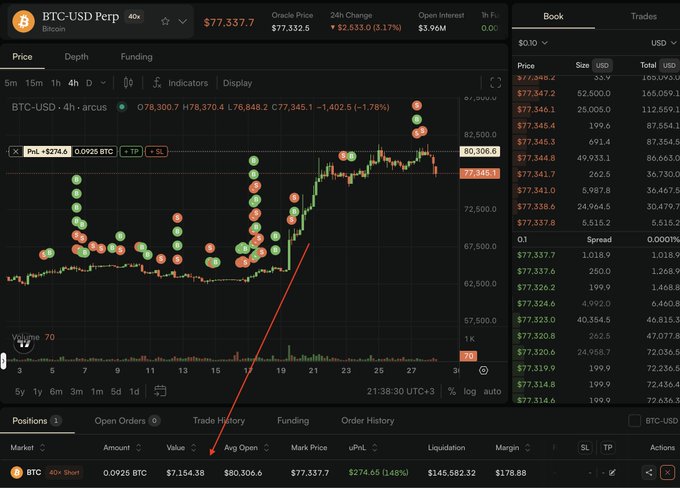The width and height of the screenshot is (680, 488).
Task: Open the $0.10 price grouping dropdown
Action: (x=533, y=43)
